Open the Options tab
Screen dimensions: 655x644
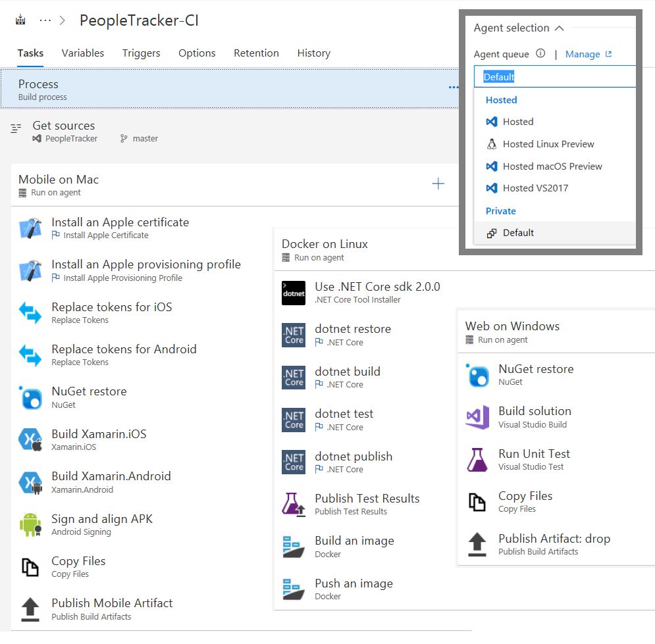pyautogui.click(x=197, y=53)
